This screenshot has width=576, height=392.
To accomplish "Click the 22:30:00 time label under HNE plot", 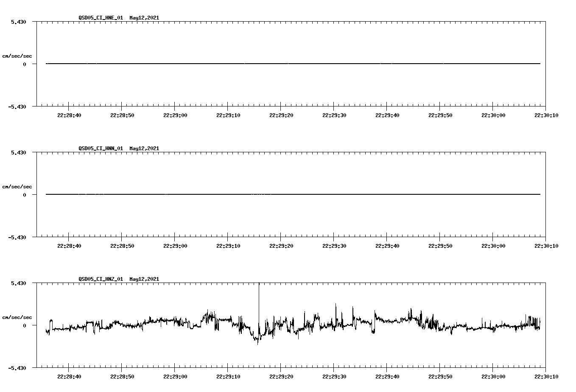I will [x=493, y=115].
